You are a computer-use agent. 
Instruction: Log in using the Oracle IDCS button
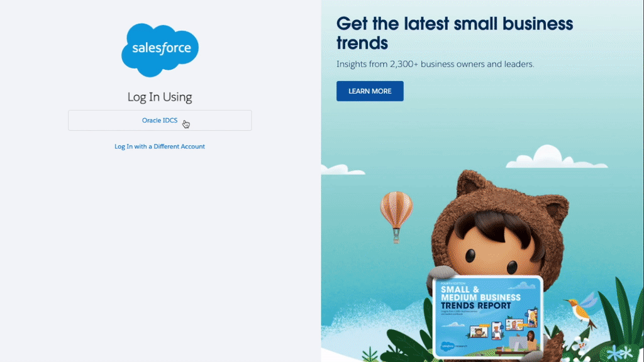point(160,120)
